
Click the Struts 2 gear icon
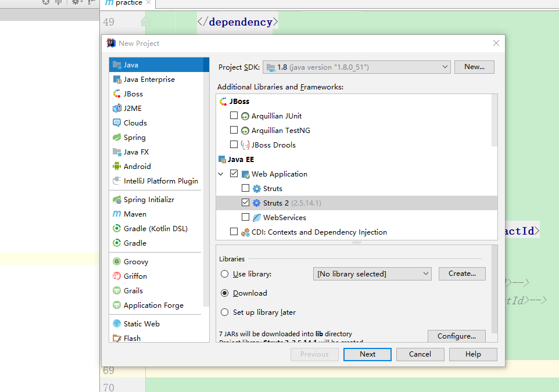pyautogui.click(x=257, y=203)
